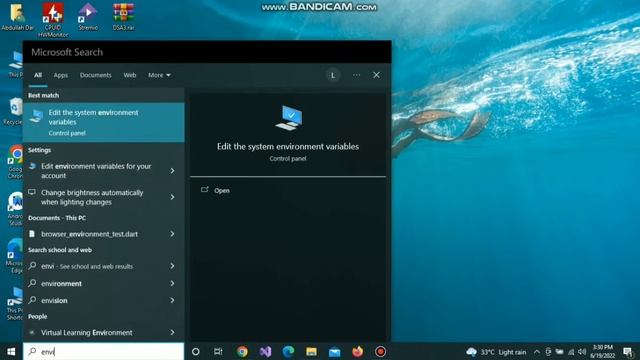Click the battery icon in system tray
This screenshot has width=640, height=360.
click(559, 352)
